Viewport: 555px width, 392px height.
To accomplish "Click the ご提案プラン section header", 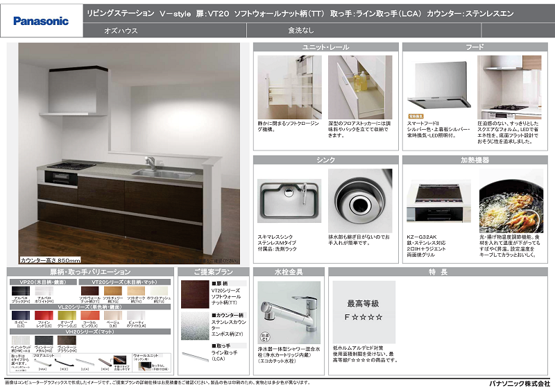I will [x=214, y=272].
